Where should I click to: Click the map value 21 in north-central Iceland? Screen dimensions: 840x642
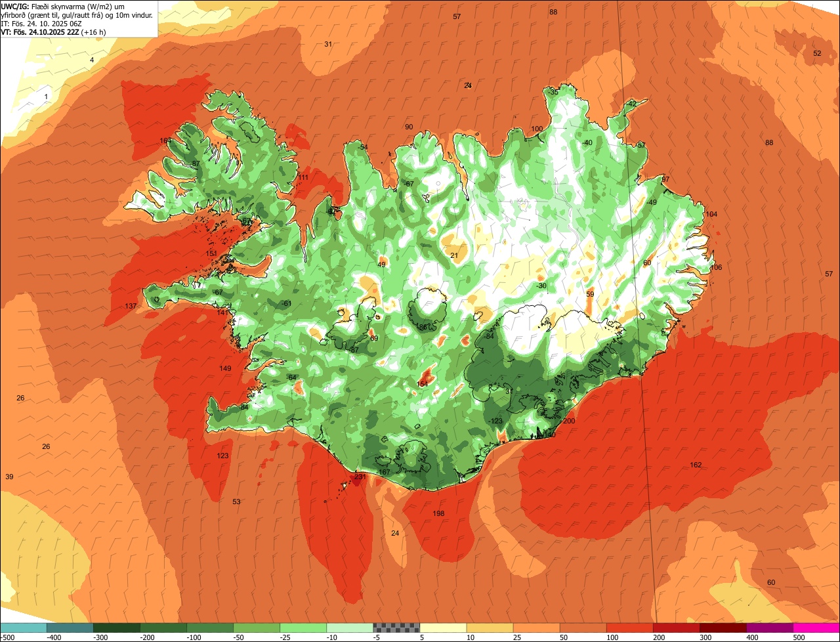[x=454, y=256]
